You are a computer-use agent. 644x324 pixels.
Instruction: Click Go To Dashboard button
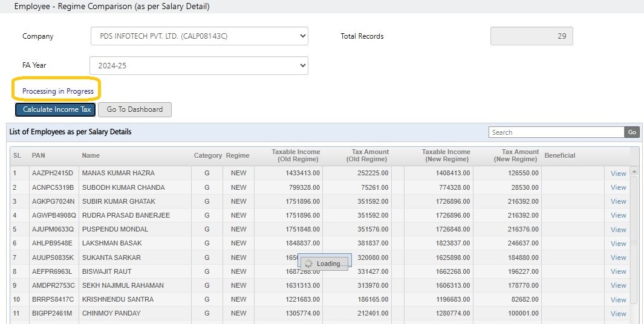[135, 109]
